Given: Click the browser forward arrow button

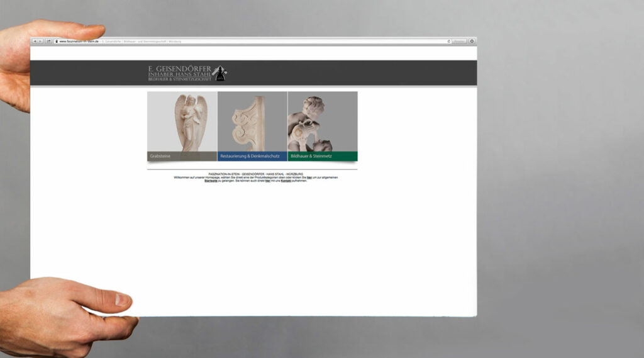Looking at the screenshot, I should point(40,41).
